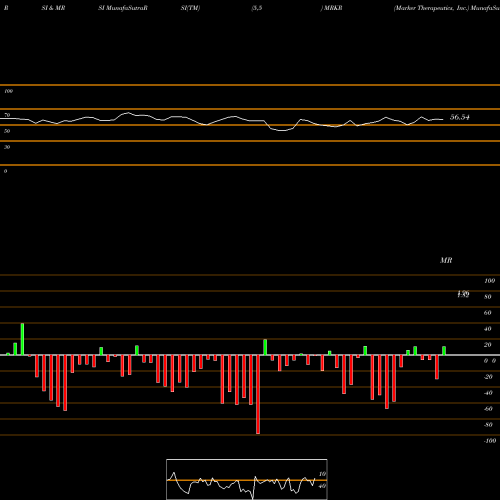Click the '-40' label on the MR axis
The width and height of the screenshot is (500, 500).
[488, 393]
